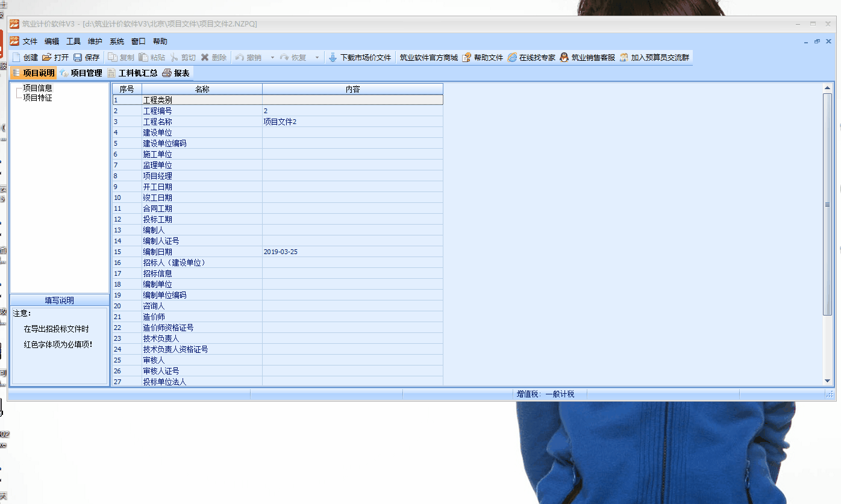The height and width of the screenshot is (504, 841).
Task: Click the 创建 new file icon
Action: click(x=16, y=58)
